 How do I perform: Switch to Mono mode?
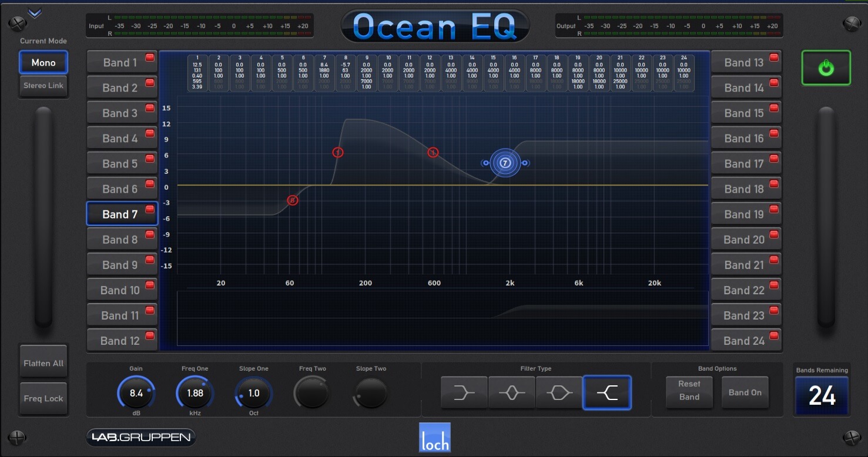(43, 62)
